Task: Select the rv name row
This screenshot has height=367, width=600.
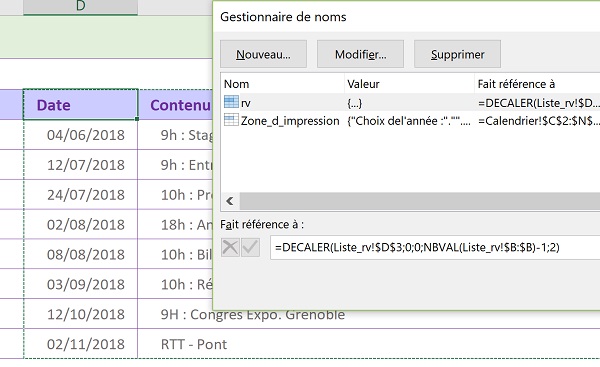Action: [410, 103]
